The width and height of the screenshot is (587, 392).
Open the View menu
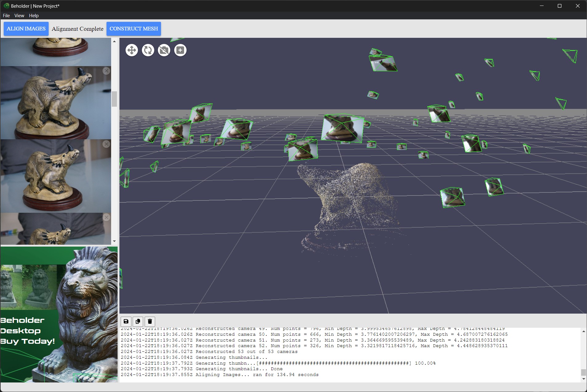19,16
